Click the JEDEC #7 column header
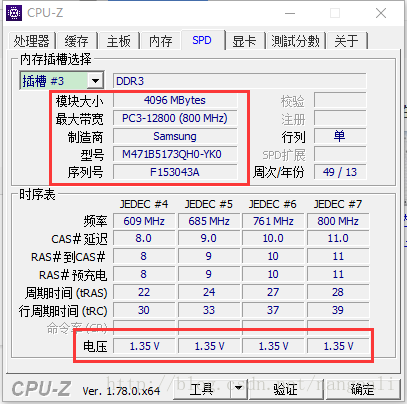407x404 pixels. click(338, 204)
